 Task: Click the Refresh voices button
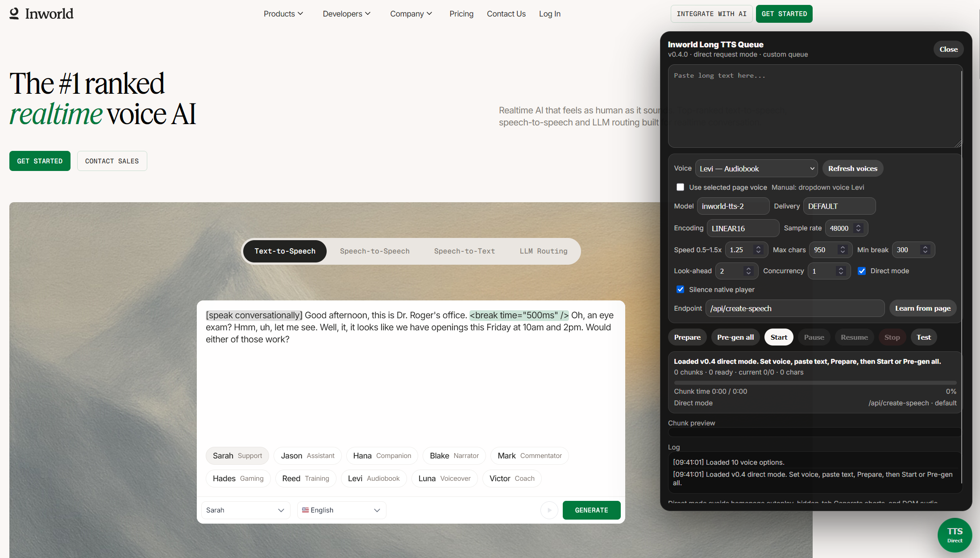pyautogui.click(x=852, y=169)
